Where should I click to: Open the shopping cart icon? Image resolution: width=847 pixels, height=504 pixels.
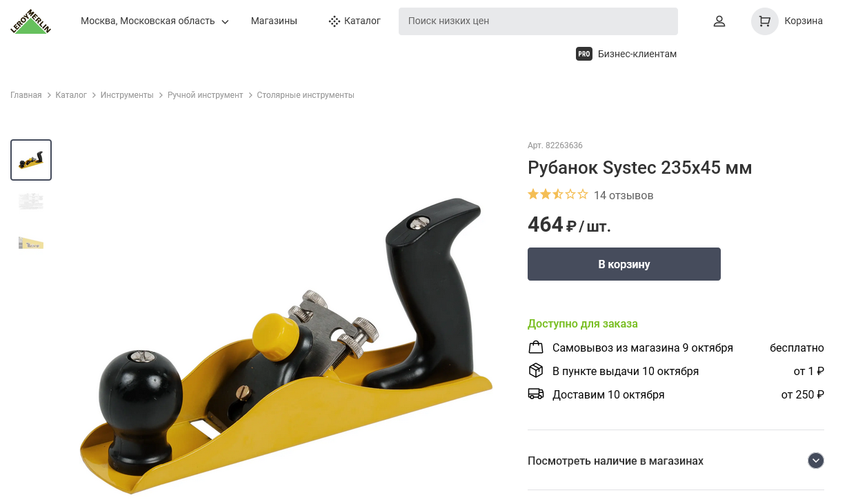pos(764,21)
